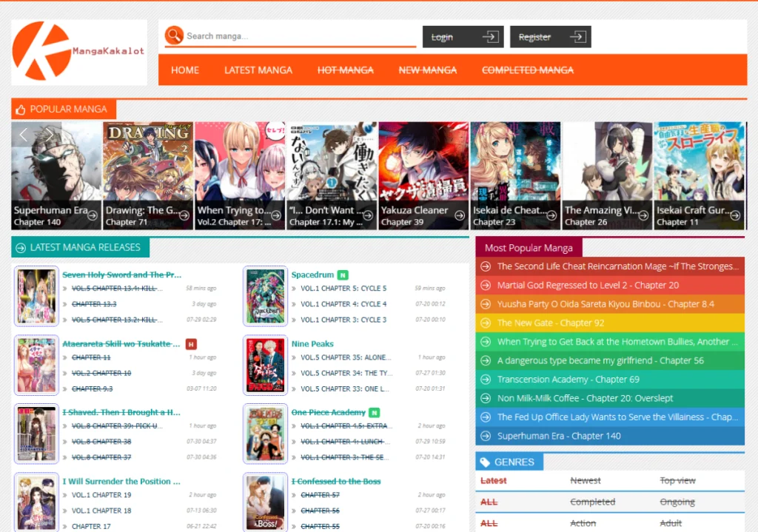758x532 pixels.
Task: Open One Piece Academy title link
Action: point(328,412)
